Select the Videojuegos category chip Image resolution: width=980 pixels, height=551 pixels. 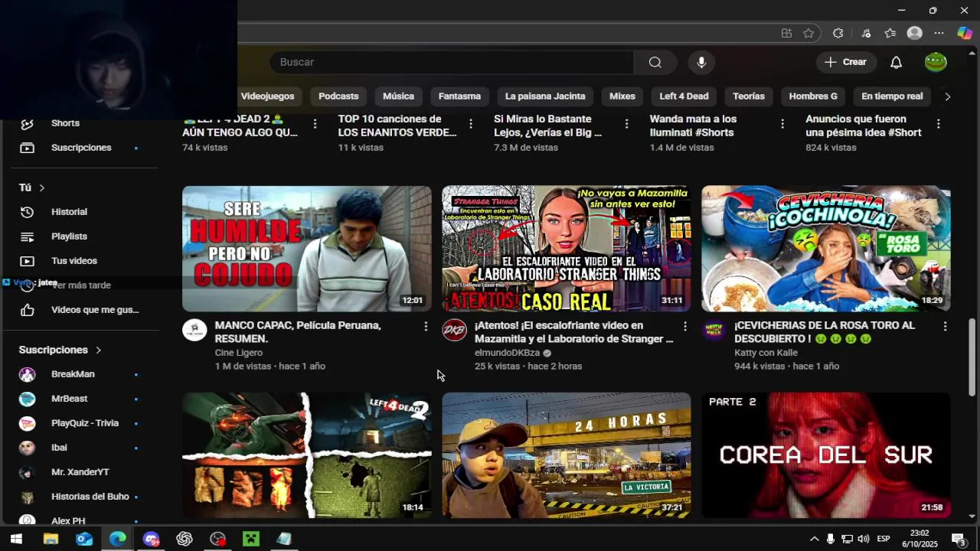(267, 96)
